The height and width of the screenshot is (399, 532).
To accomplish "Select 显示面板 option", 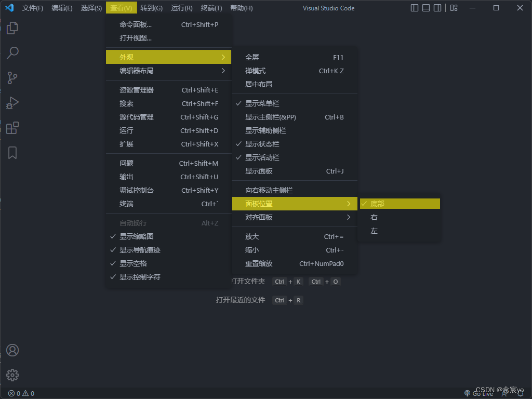I will tap(295, 171).
